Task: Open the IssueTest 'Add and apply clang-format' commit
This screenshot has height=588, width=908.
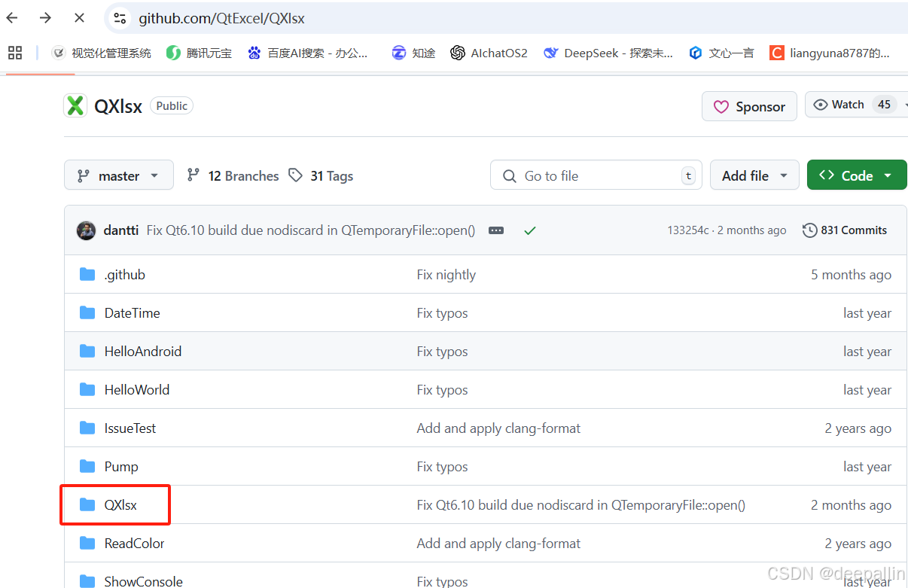Action: point(499,428)
